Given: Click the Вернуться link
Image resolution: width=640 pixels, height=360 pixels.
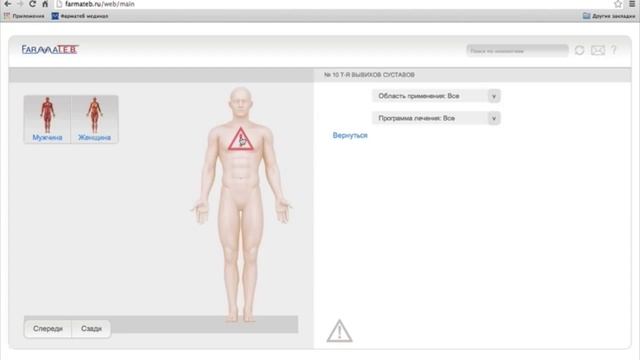Looking at the screenshot, I should pyautogui.click(x=350, y=135).
